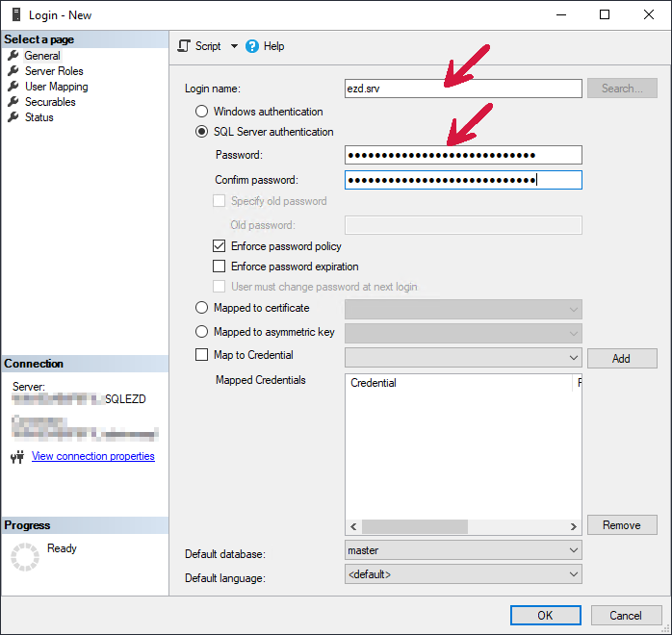Image resolution: width=672 pixels, height=635 pixels.
Task: Click into the Login name field
Action: 463,88
